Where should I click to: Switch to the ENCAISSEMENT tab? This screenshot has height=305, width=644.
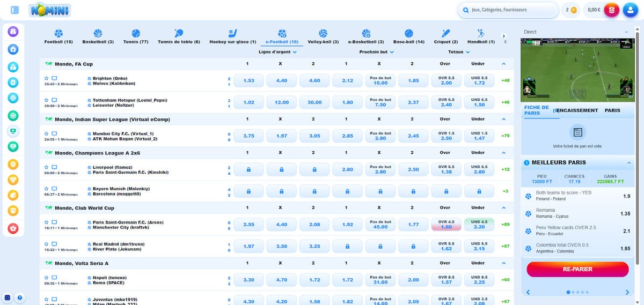[577, 110]
